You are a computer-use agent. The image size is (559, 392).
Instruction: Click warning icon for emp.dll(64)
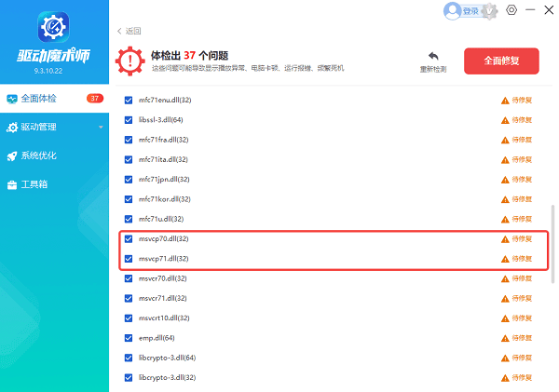point(505,338)
